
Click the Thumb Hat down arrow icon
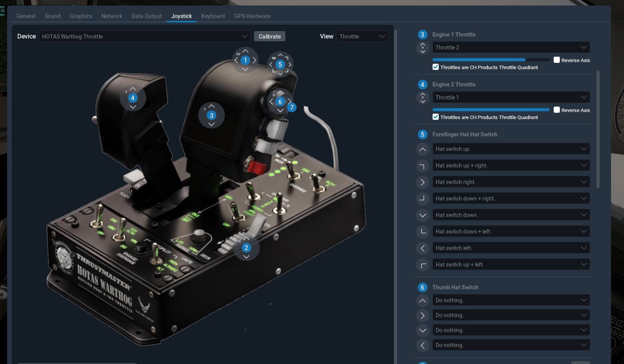click(x=422, y=331)
